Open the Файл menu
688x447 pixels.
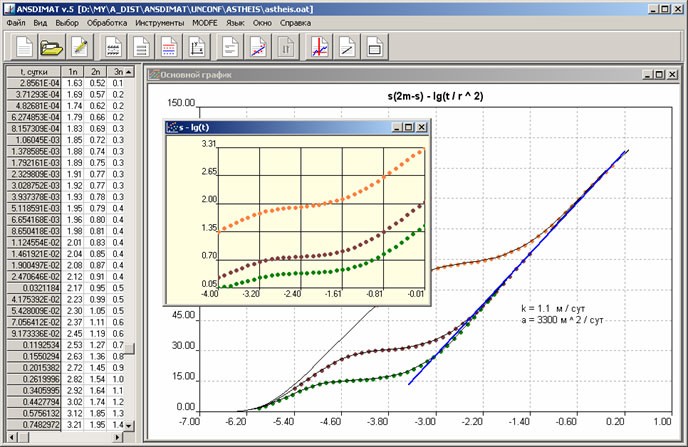[16, 23]
